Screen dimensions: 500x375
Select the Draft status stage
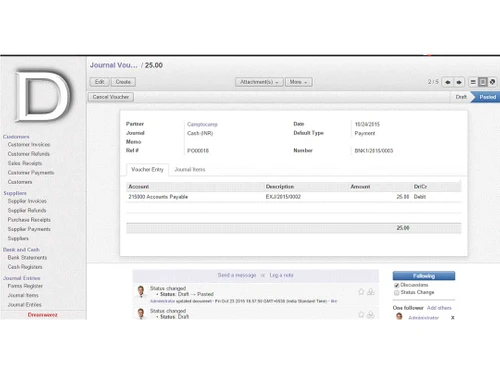tap(461, 97)
